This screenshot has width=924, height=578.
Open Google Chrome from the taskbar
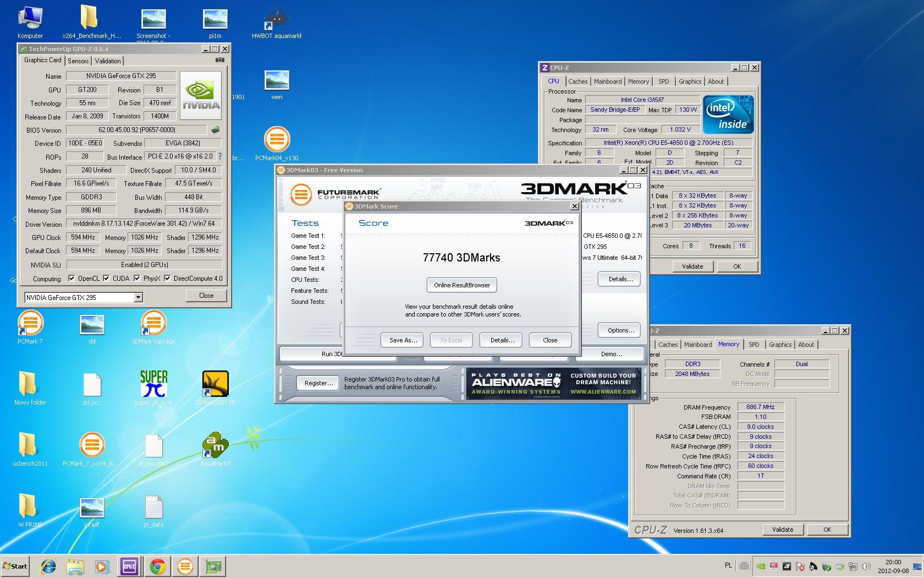(158, 566)
